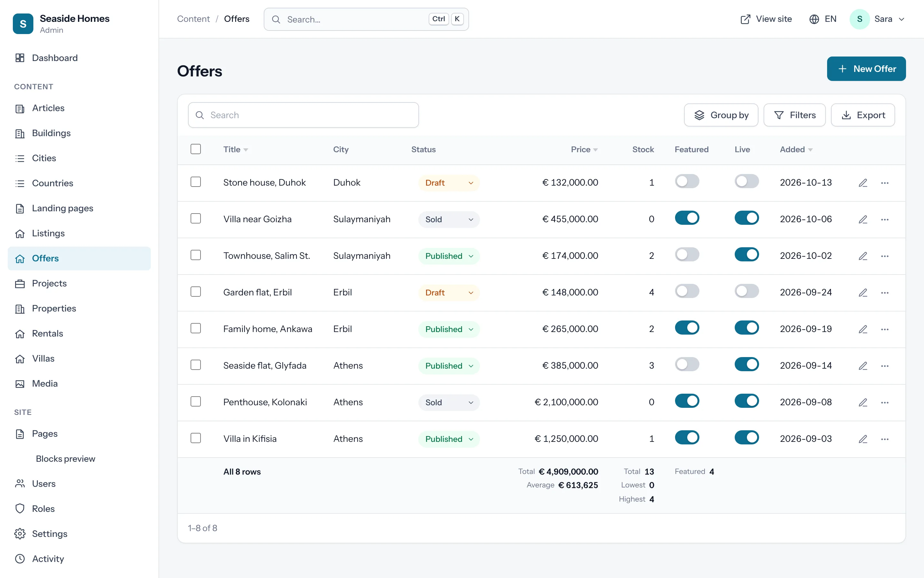Disable Featured toggle for Family home, Ankawa
The width and height of the screenshot is (924, 578).
(x=687, y=328)
